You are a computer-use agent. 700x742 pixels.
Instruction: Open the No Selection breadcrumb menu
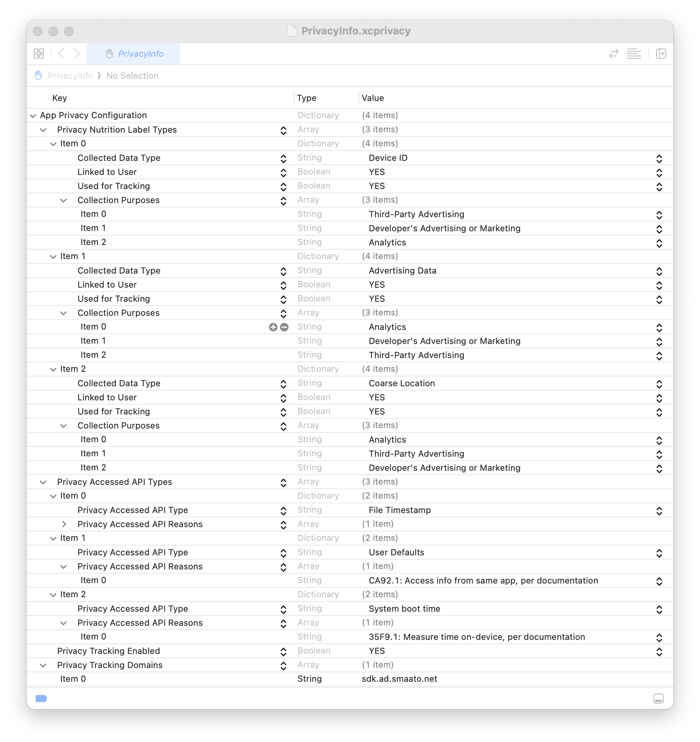[132, 75]
